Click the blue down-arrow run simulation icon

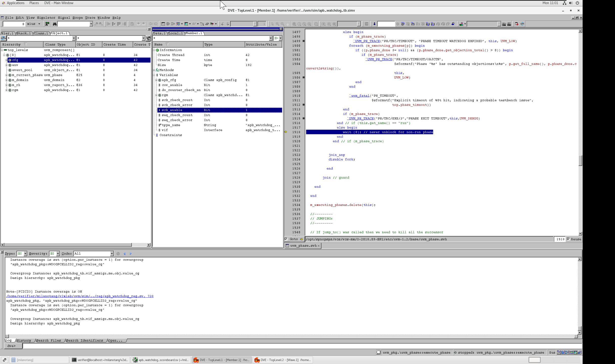click(375, 24)
